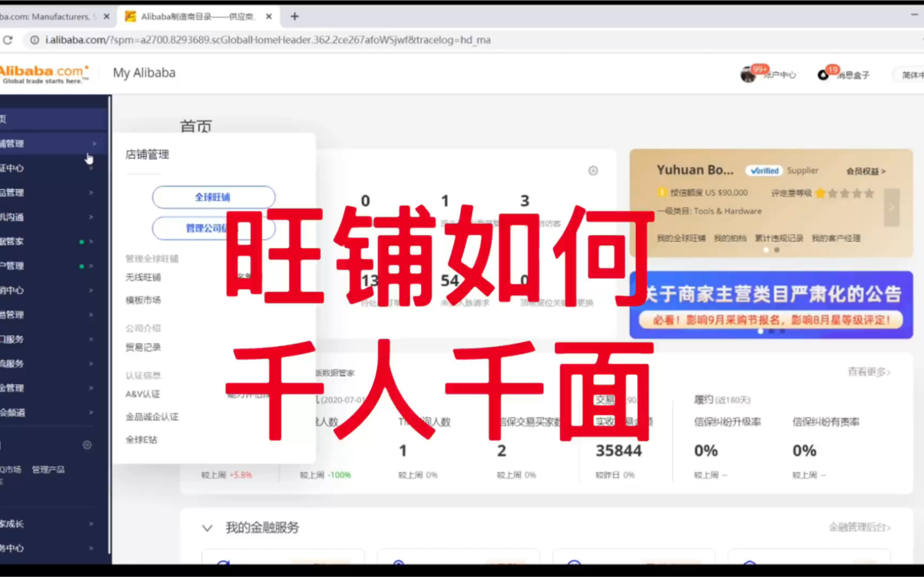The height and width of the screenshot is (577, 924).
Task: Open 金品诚企认证 in the flyout
Action: tap(152, 417)
